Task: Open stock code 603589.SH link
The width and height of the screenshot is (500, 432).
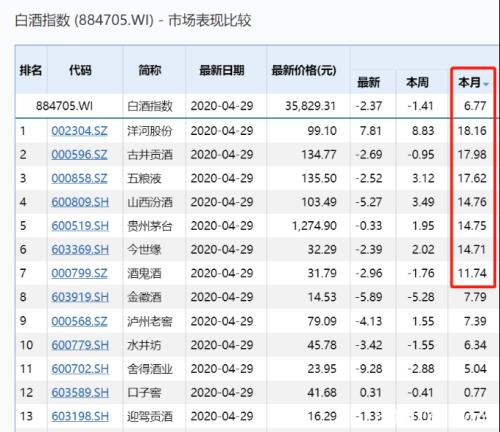Action: coord(80,392)
